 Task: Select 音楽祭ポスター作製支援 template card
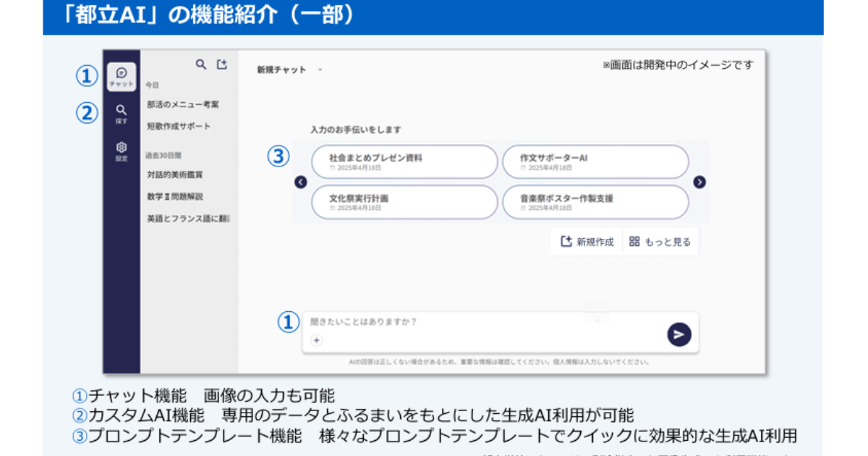point(595,202)
